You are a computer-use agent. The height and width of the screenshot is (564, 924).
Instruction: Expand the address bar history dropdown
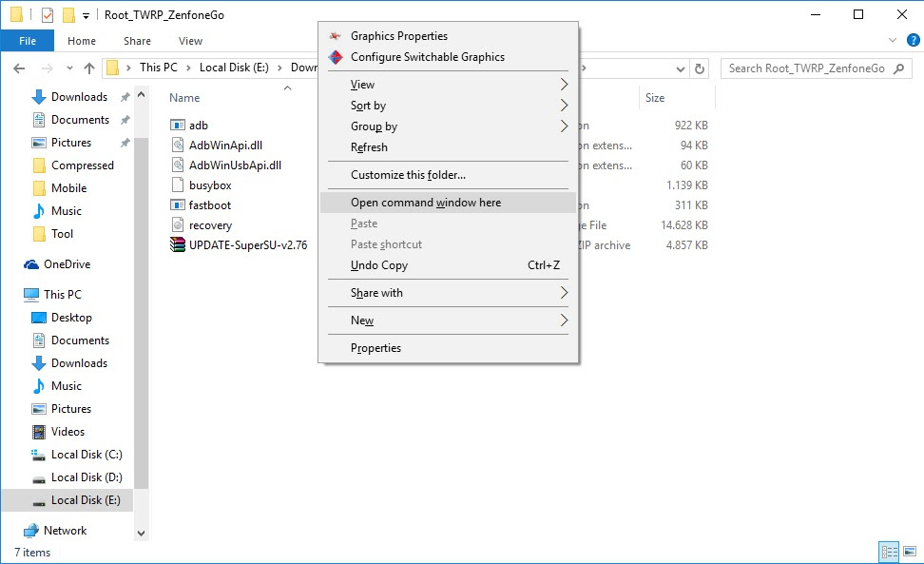[681, 68]
